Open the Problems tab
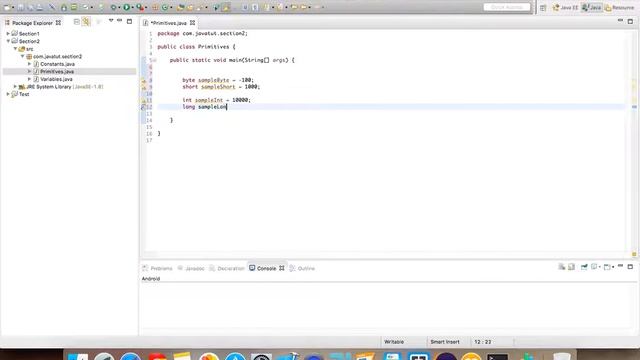 point(158,268)
